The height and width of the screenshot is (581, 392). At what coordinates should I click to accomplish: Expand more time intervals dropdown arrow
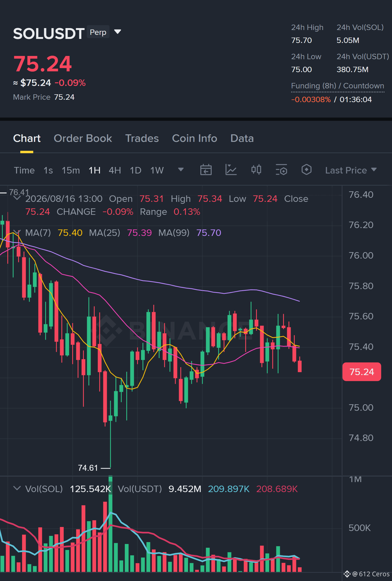click(x=181, y=170)
